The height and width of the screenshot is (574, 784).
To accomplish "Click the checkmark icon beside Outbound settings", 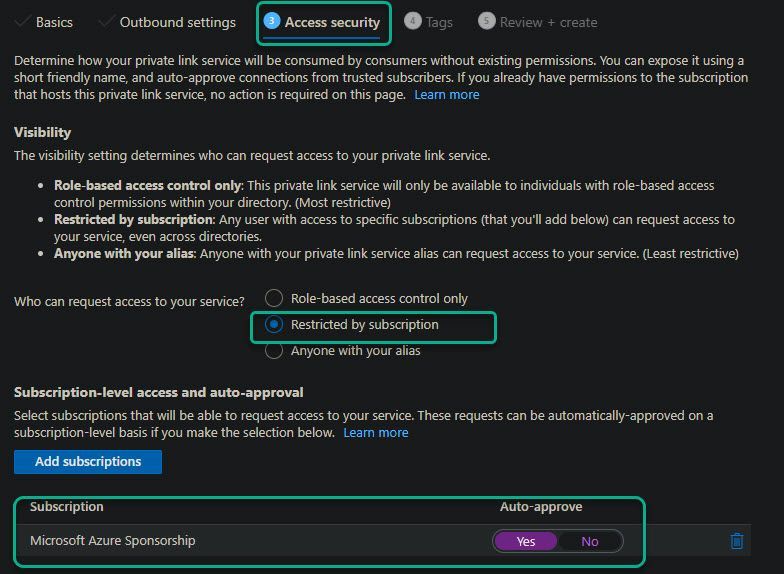I will (106, 22).
